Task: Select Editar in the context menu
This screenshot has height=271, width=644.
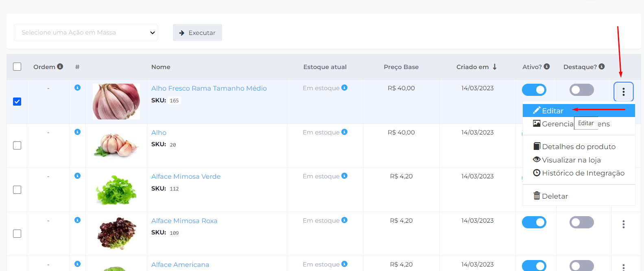Action: point(579,111)
